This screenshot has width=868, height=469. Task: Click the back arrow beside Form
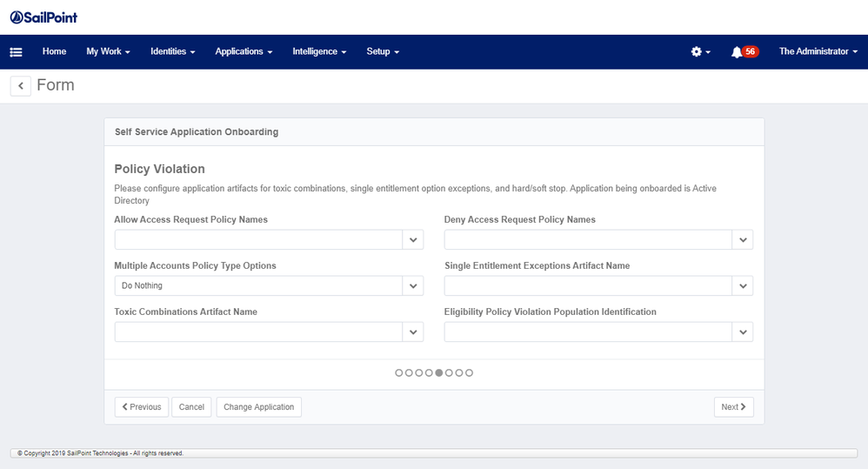(x=20, y=85)
